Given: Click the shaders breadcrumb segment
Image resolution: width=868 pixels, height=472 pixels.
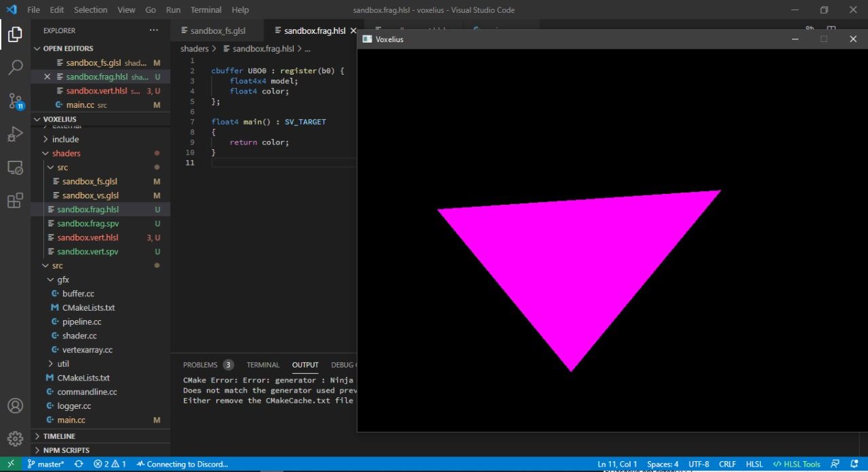Looking at the screenshot, I should 195,49.
